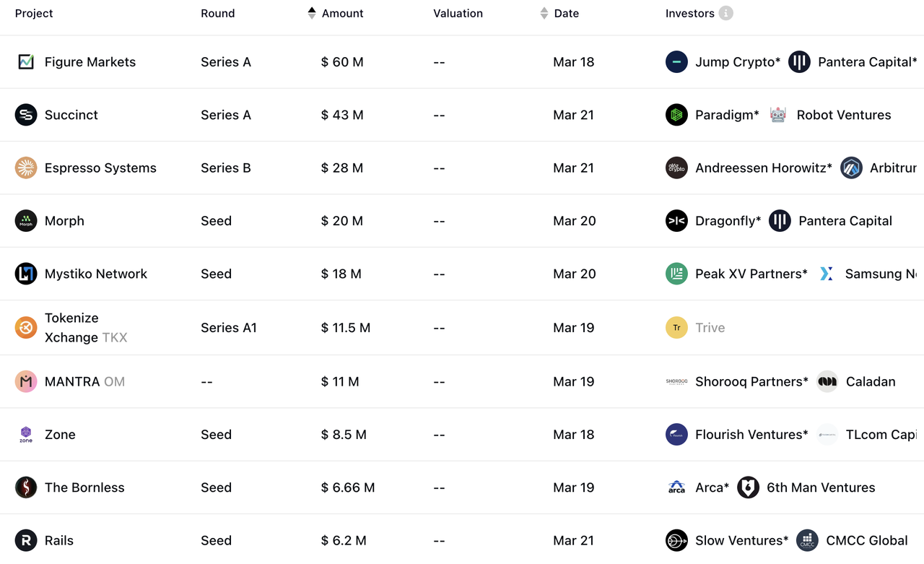The width and height of the screenshot is (924, 564).
Task: Sort by the Amount column arrows
Action: coord(312,13)
